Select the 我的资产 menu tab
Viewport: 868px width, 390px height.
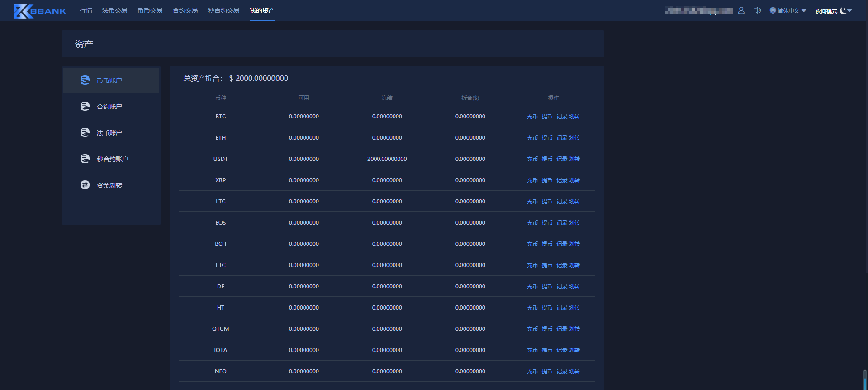[x=262, y=10]
